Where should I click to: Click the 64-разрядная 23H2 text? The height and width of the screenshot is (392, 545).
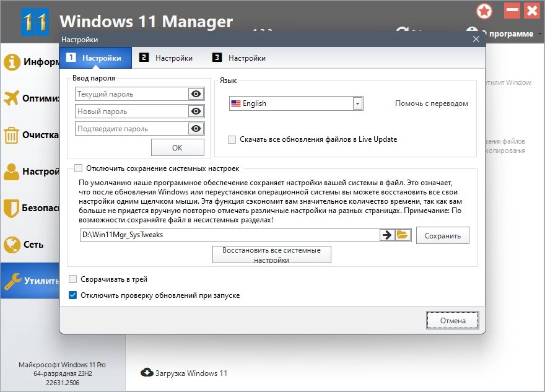tap(63, 373)
